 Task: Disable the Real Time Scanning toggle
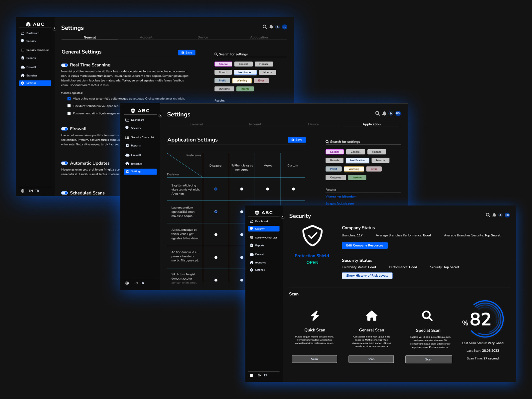tap(65, 65)
